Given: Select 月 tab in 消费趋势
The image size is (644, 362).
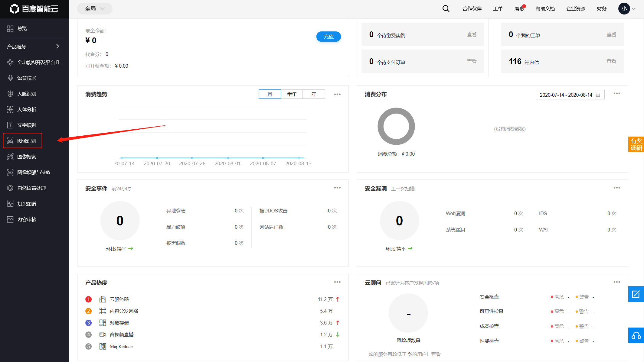Looking at the screenshot, I should click(269, 94).
